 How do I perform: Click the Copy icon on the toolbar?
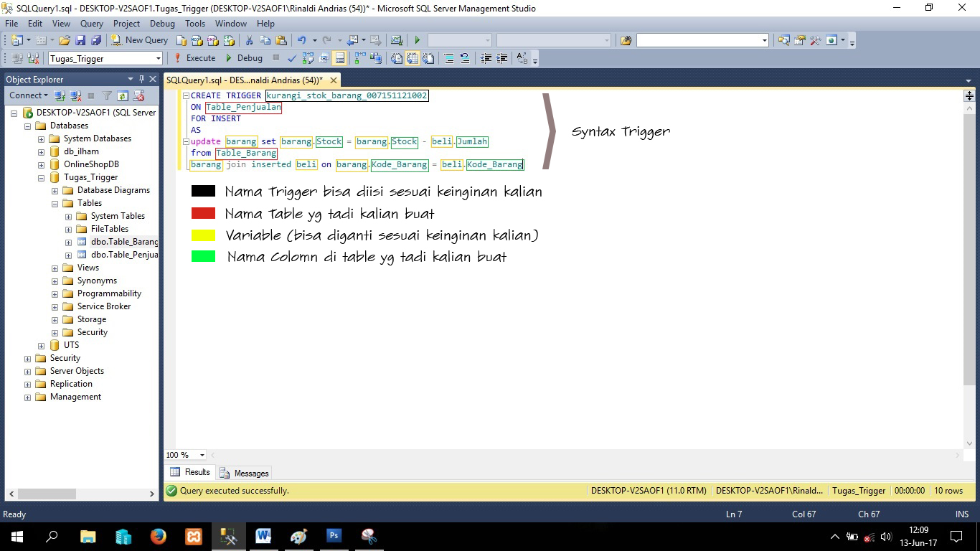click(265, 40)
